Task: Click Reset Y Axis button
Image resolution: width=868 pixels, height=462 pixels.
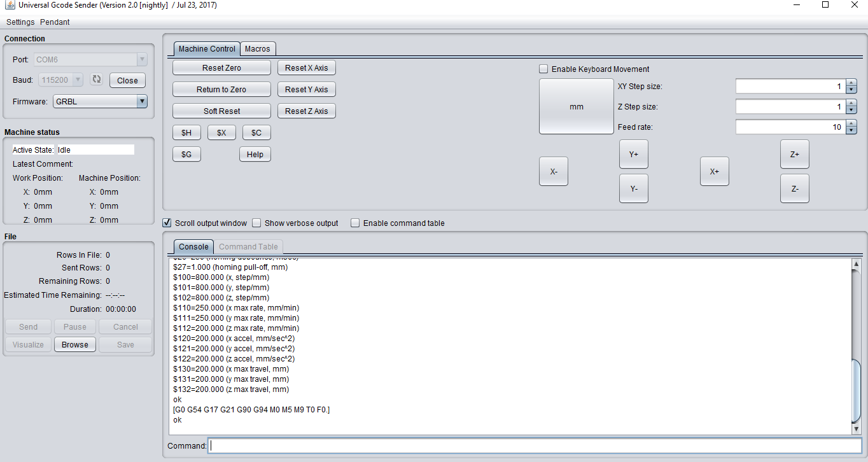Action: pos(307,89)
